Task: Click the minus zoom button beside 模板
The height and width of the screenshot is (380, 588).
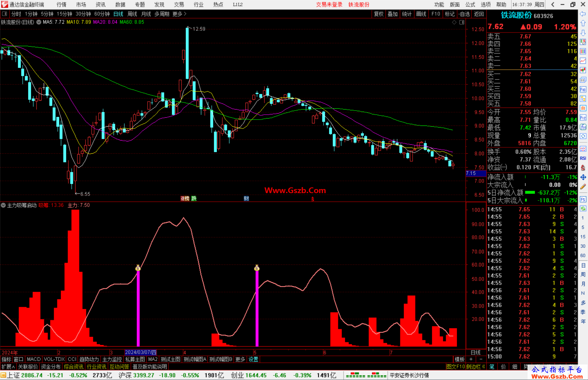Action: click(x=481, y=359)
